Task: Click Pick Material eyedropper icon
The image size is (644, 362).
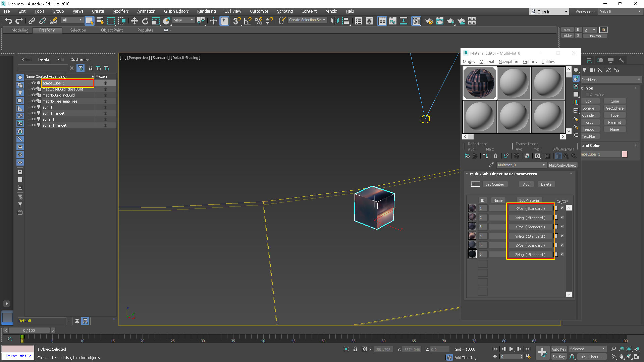Action: [491, 165]
